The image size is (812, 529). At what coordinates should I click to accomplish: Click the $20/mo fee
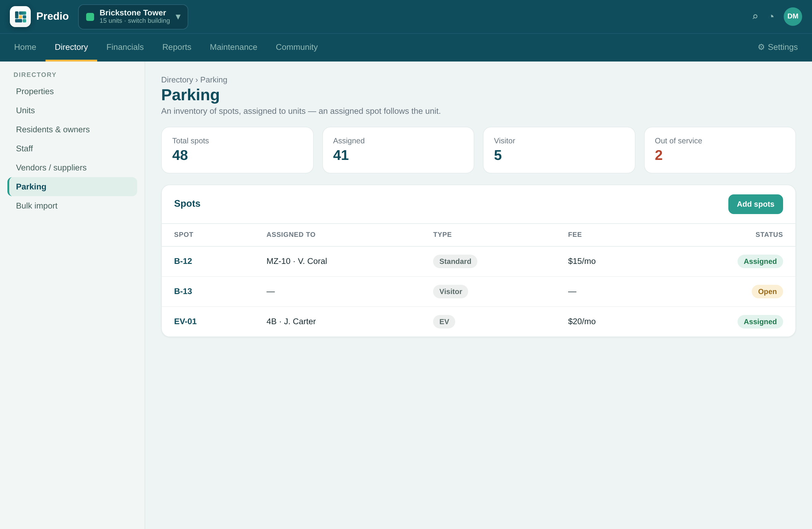(582, 321)
